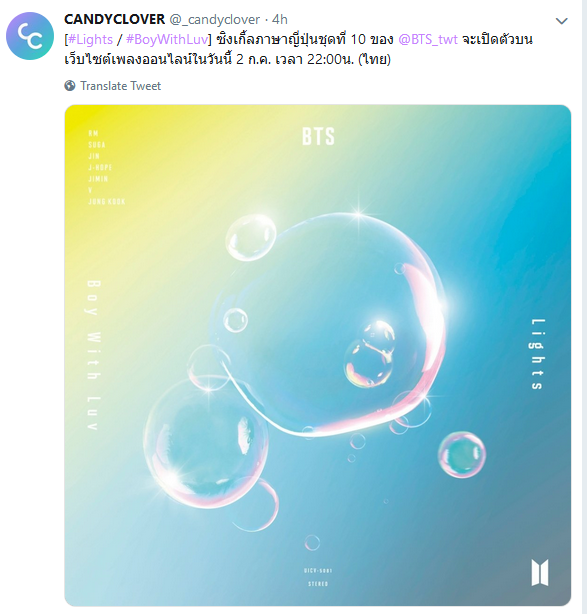The height and width of the screenshot is (614, 587).
Task: Click the @_candyclover handle
Action: tap(215, 20)
